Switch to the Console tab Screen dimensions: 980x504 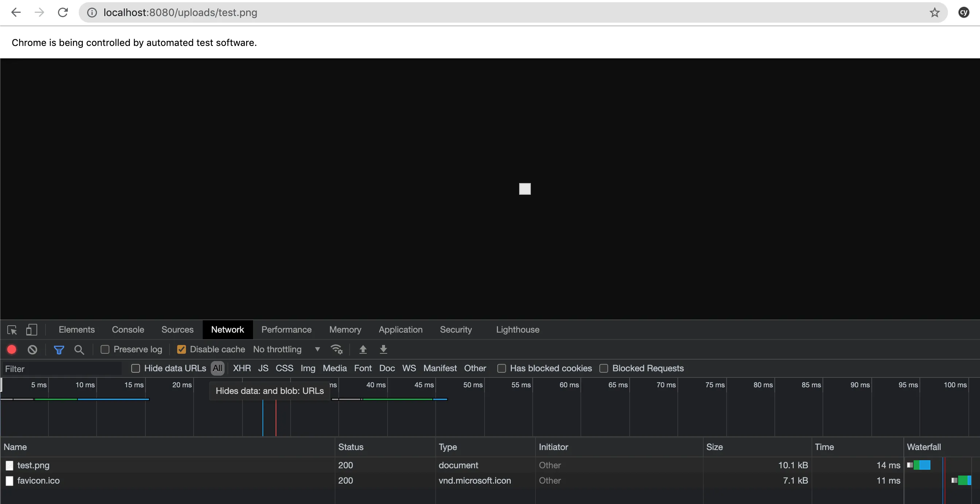[x=128, y=330]
